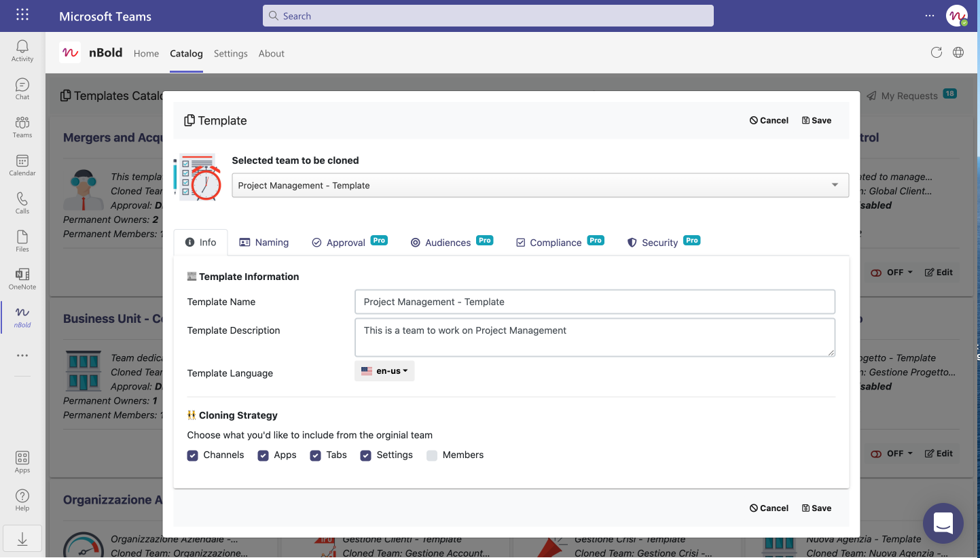The image size is (980, 558).
Task: Click the refresh icon in nBold header
Action: tap(937, 53)
